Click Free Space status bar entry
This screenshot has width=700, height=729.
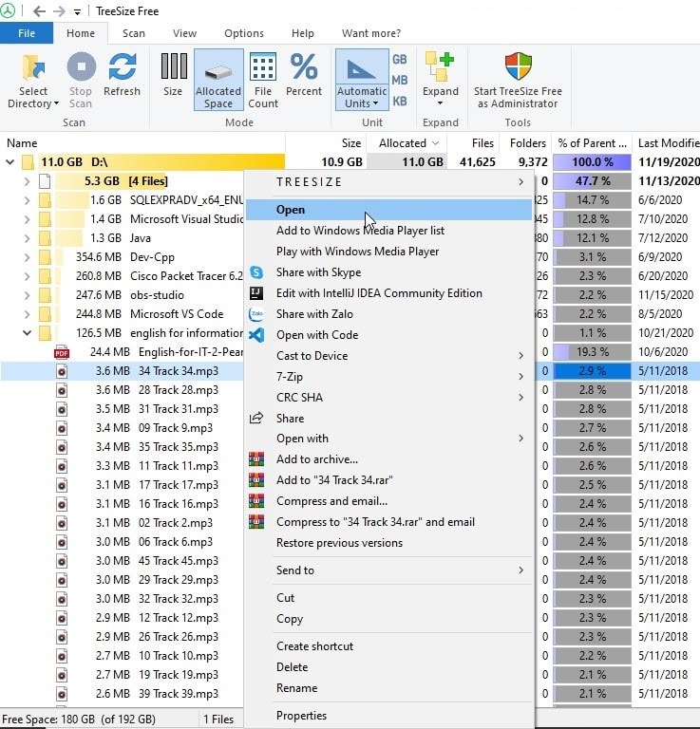79,720
